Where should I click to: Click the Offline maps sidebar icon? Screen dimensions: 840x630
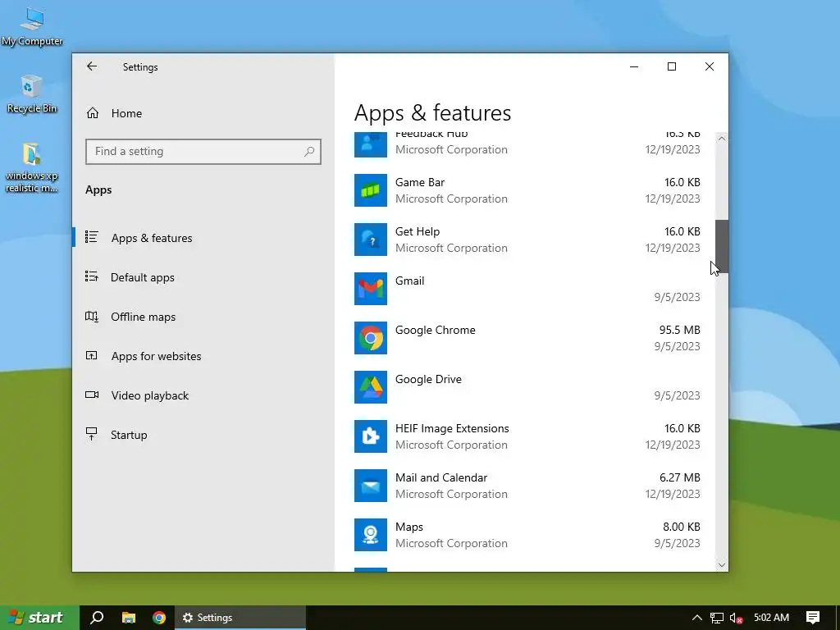[92, 317]
